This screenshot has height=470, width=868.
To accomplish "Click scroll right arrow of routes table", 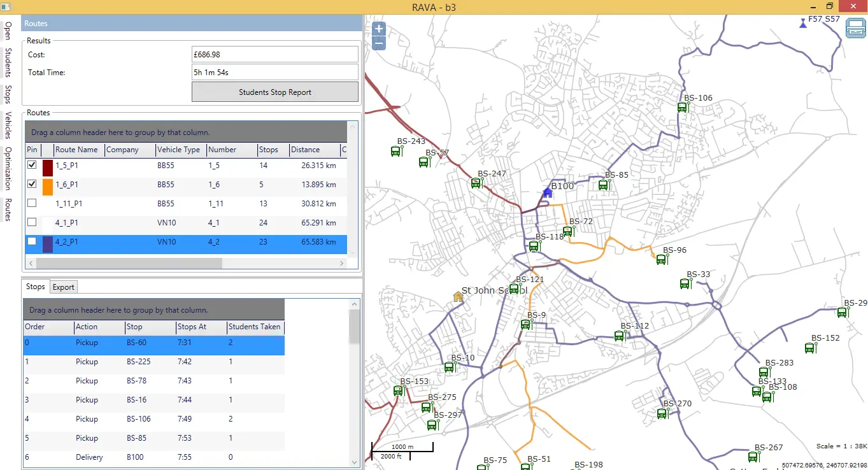I will (x=341, y=263).
